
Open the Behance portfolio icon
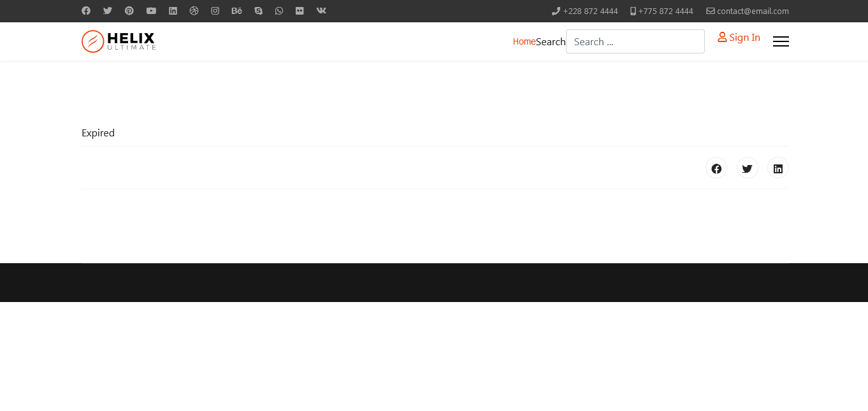pos(236,11)
